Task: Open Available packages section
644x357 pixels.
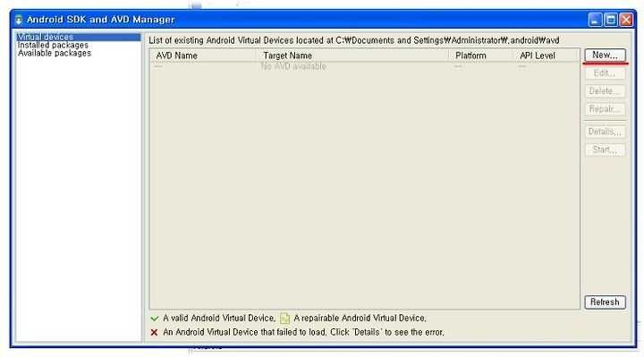Action: click(55, 53)
